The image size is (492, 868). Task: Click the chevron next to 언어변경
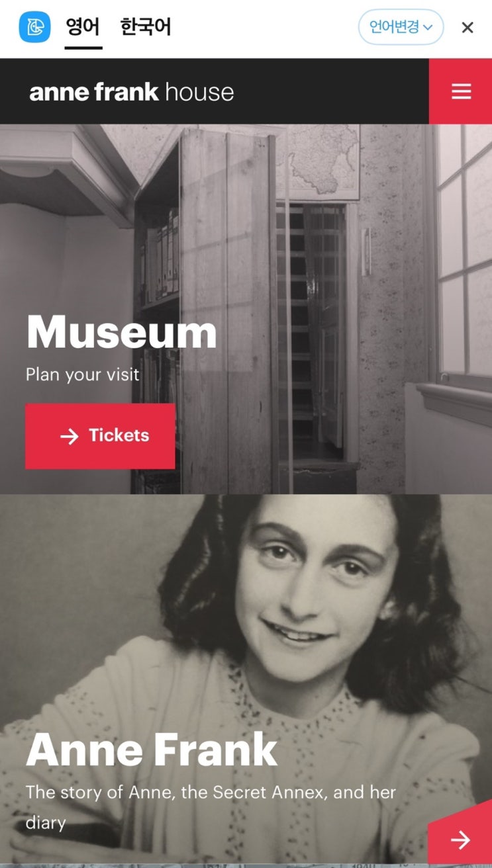(428, 27)
